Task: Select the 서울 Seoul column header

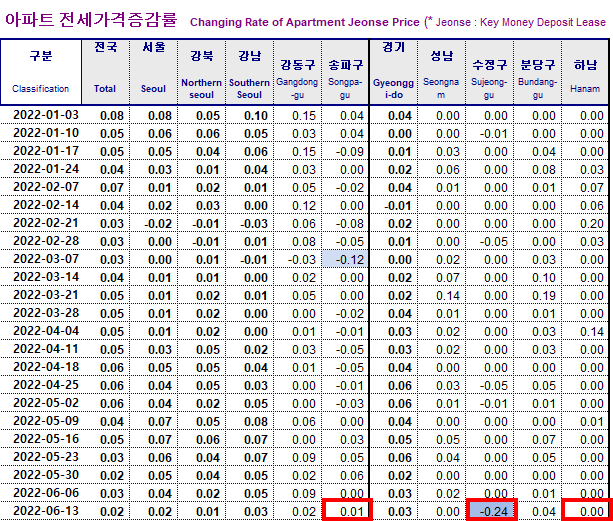Action: (x=154, y=72)
